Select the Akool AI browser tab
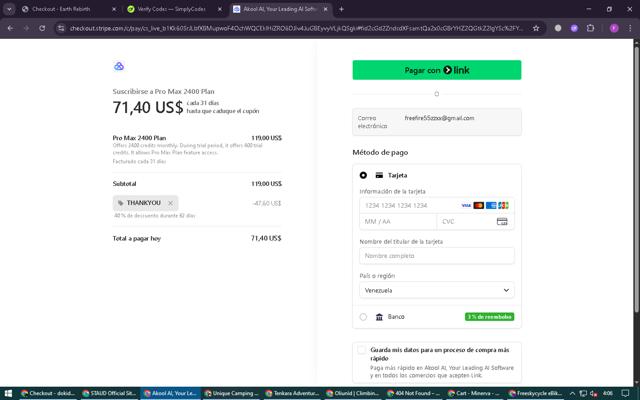 pos(280,9)
